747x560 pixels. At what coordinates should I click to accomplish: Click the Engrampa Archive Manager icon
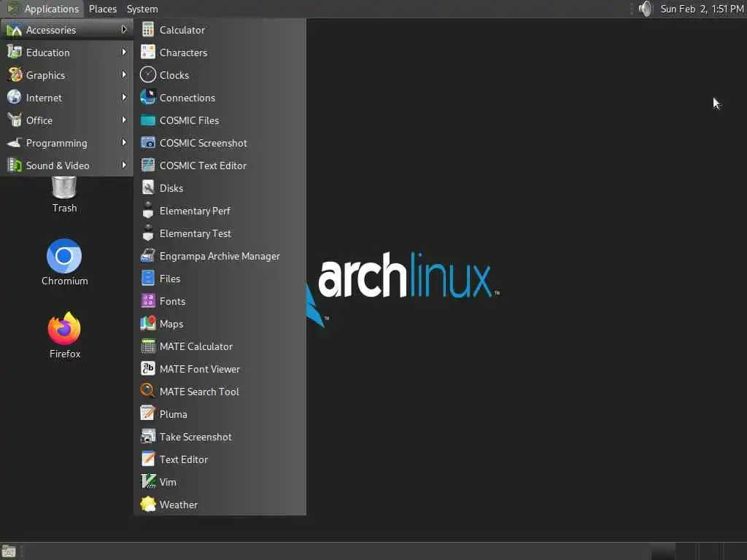pyautogui.click(x=147, y=256)
